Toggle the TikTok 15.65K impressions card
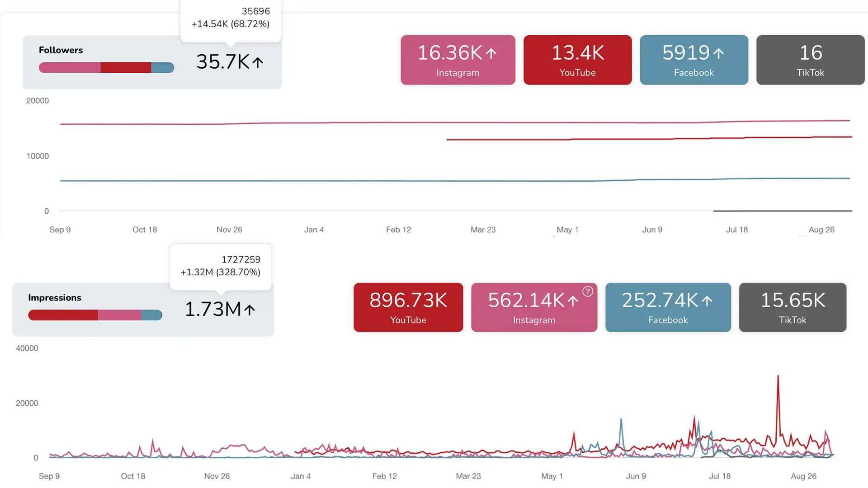The height and width of the screenshot is (488, 868). click(792, 308)
